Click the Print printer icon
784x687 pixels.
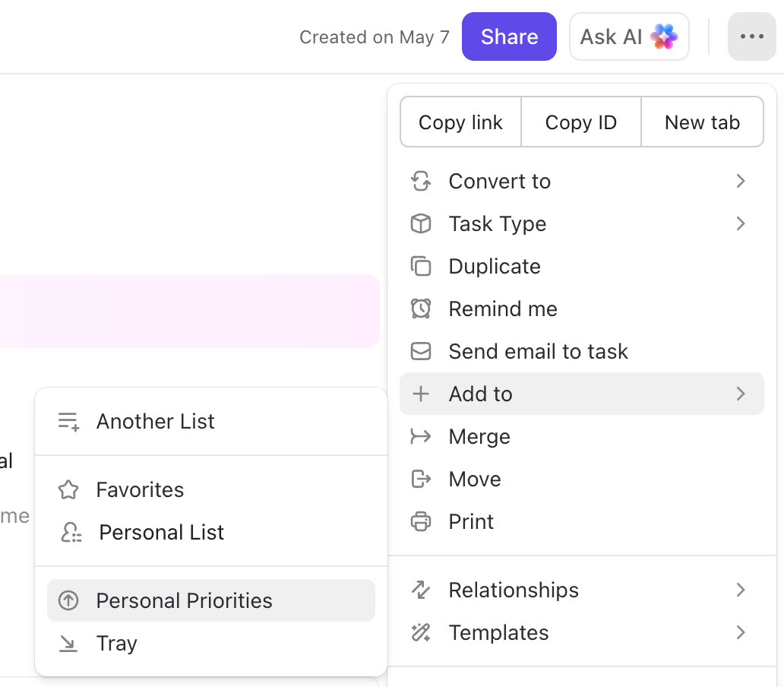click(421, 521)
